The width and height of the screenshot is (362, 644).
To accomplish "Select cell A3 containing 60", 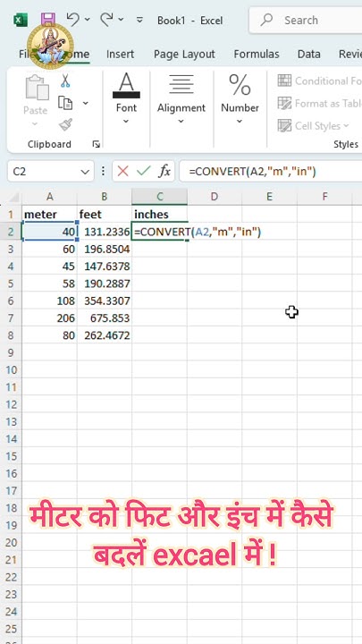I will (x=50, y=249).
